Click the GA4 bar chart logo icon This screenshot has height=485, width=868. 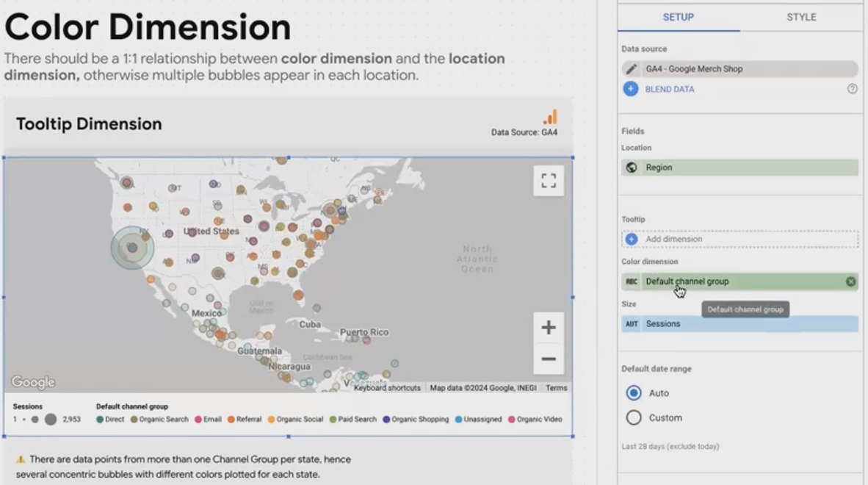(x=550, y=117)
